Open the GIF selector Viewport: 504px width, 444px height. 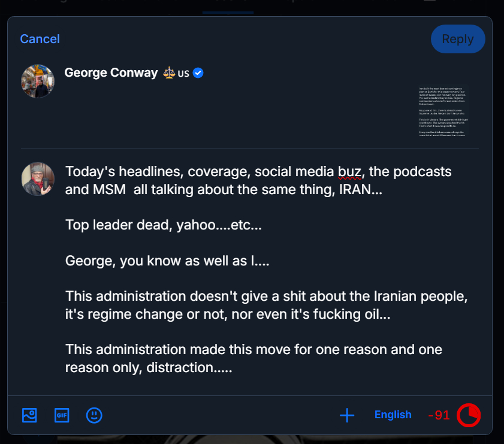click(62, 415)
